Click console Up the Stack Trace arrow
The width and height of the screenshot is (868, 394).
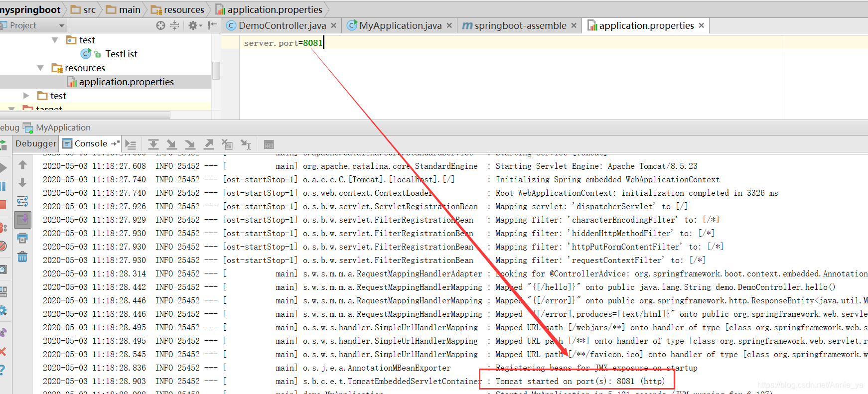(x=22, y=165)
